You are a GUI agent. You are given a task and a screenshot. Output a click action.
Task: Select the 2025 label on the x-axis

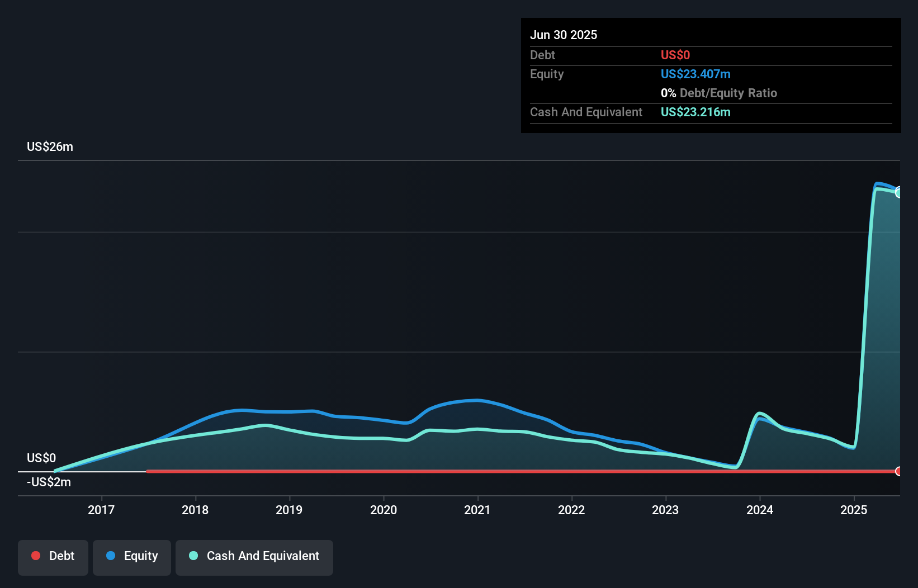(854, 510)
